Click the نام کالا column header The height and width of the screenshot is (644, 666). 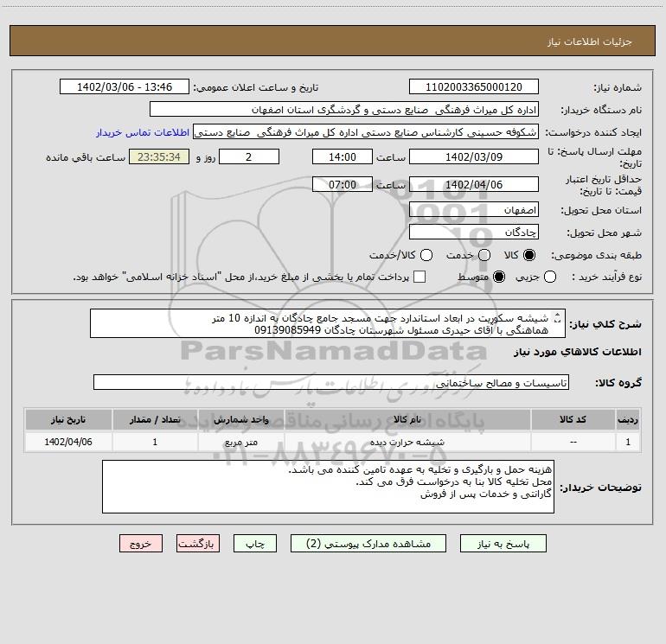pos(407,419)
